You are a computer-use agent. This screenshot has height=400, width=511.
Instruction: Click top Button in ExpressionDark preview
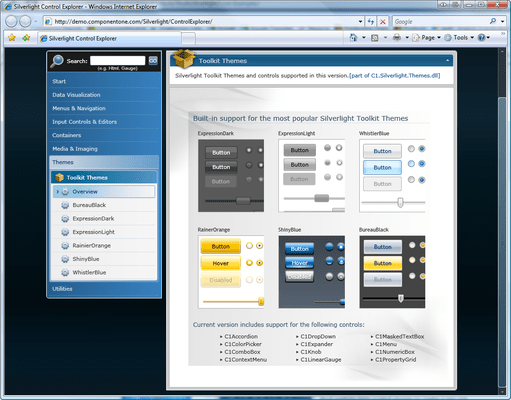[221, 152]
